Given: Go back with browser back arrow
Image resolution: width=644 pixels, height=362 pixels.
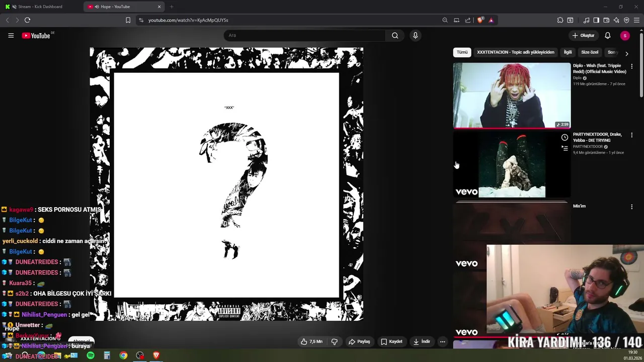Looking at the screenshot, I should coord(7,20).
